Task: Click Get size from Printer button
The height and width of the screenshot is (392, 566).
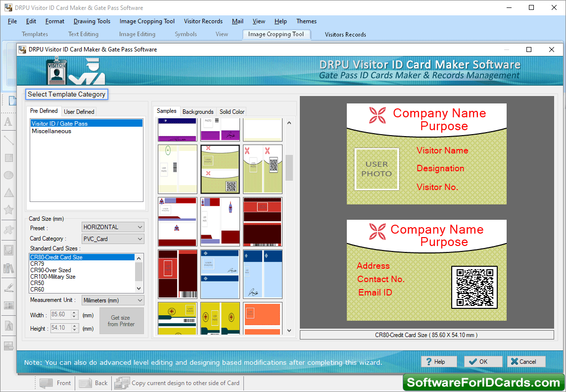Action: 122,321
